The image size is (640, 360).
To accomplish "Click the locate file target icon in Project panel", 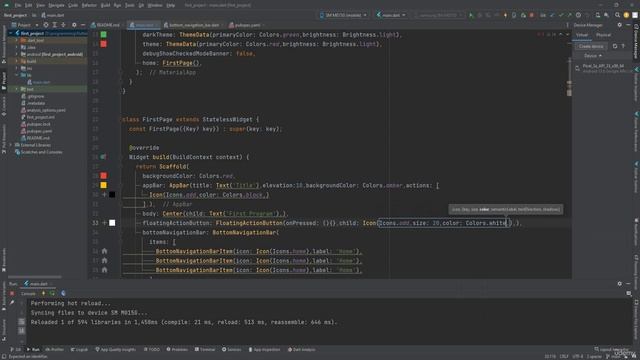I will coord(46,25).
